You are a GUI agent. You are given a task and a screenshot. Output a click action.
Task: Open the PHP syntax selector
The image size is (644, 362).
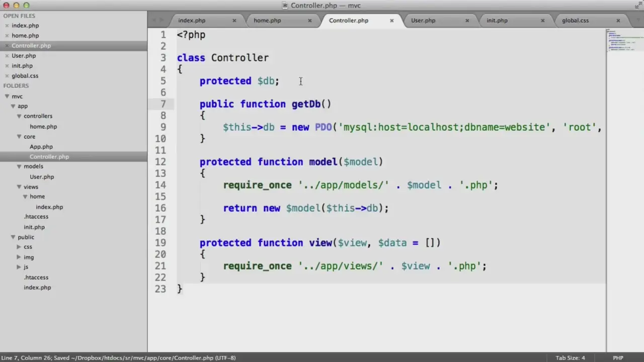pos(618,358)
